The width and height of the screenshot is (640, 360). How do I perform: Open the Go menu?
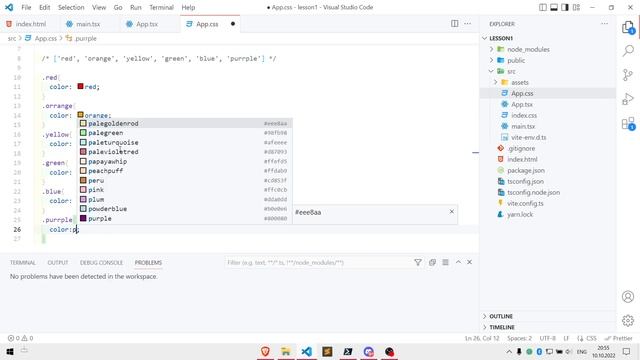118,7
